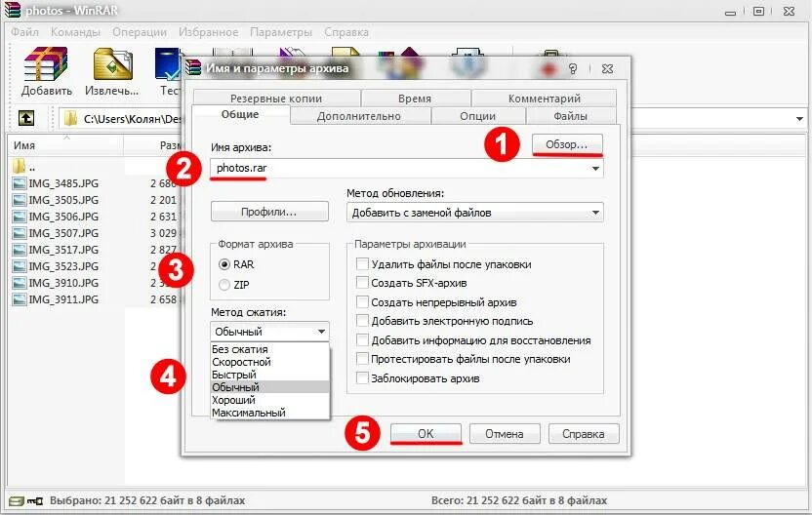The image size is (812, 515).
Task: Click the IMG_3523.JPG file icon
Action: tap(20, 266)
